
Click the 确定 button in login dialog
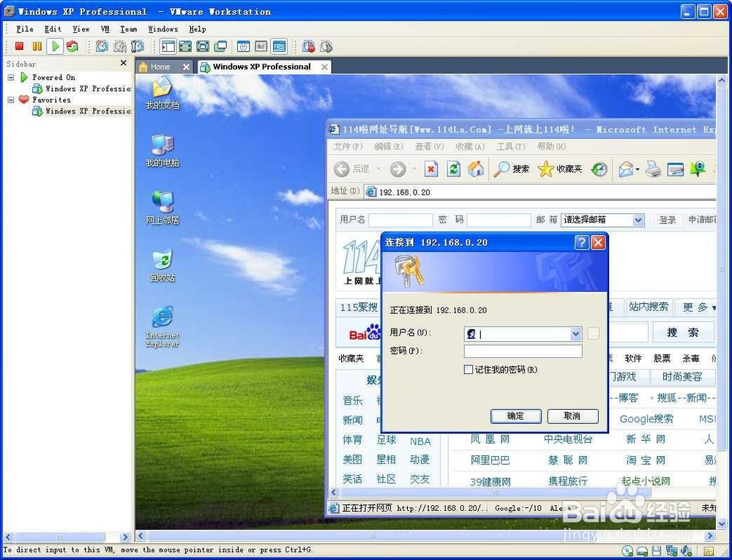(516, 417)
